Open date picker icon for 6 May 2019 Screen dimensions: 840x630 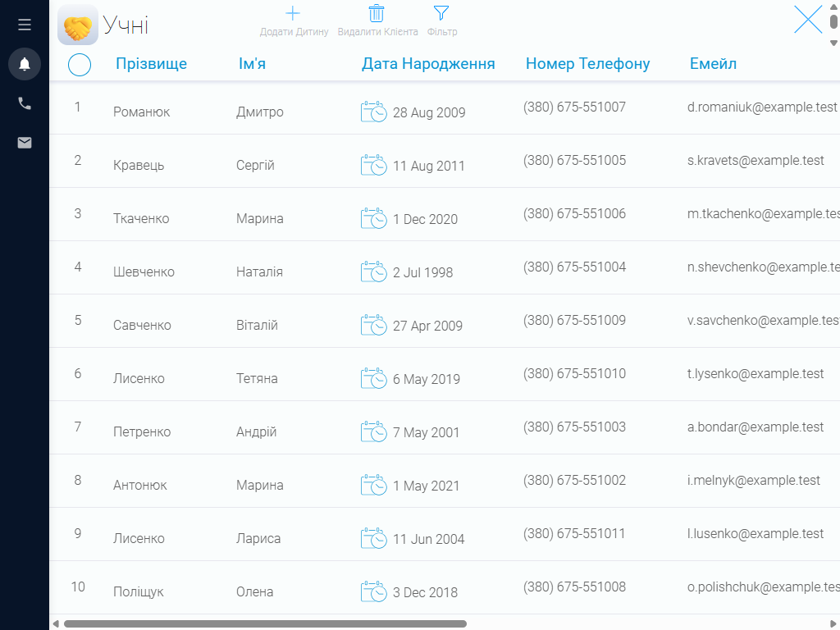[x=374, y=378]
